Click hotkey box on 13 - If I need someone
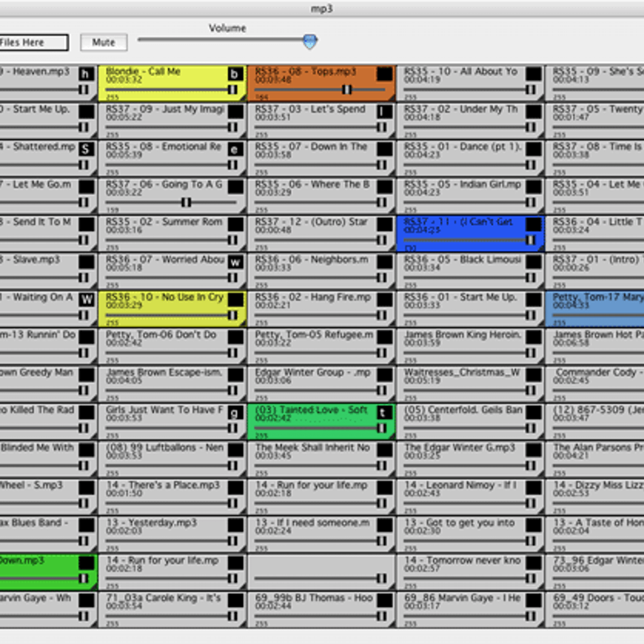This screenshot has width=644, height=644. [384, 525]
